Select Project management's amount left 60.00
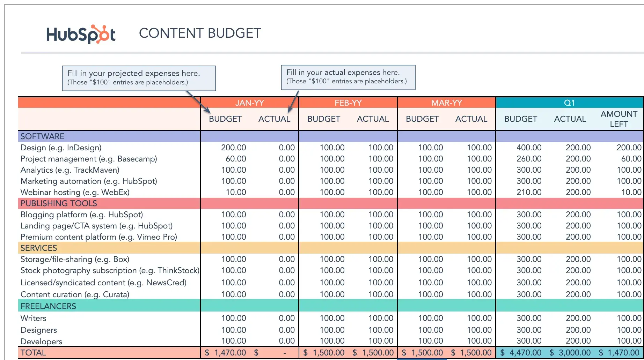644x360 pixels. click(631, 159)
